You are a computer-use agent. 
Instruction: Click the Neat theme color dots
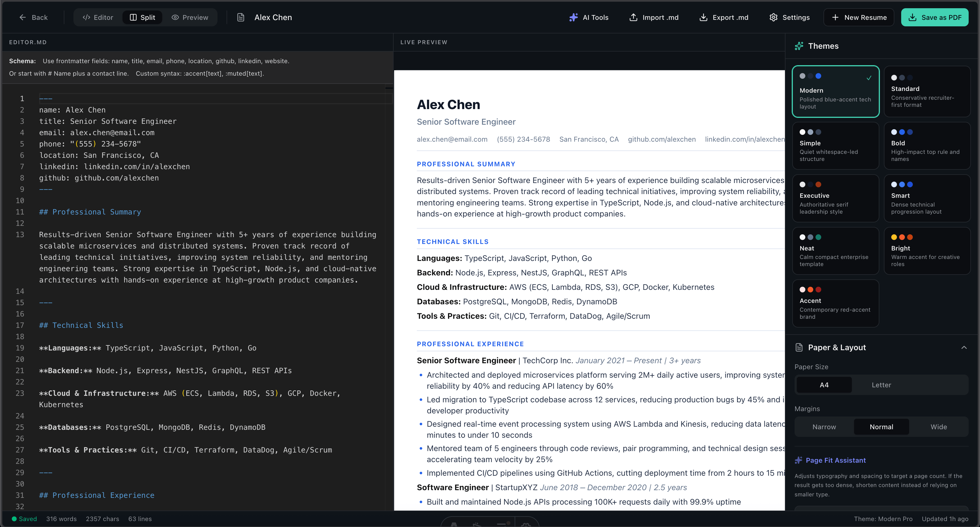(x=810, y=237)
